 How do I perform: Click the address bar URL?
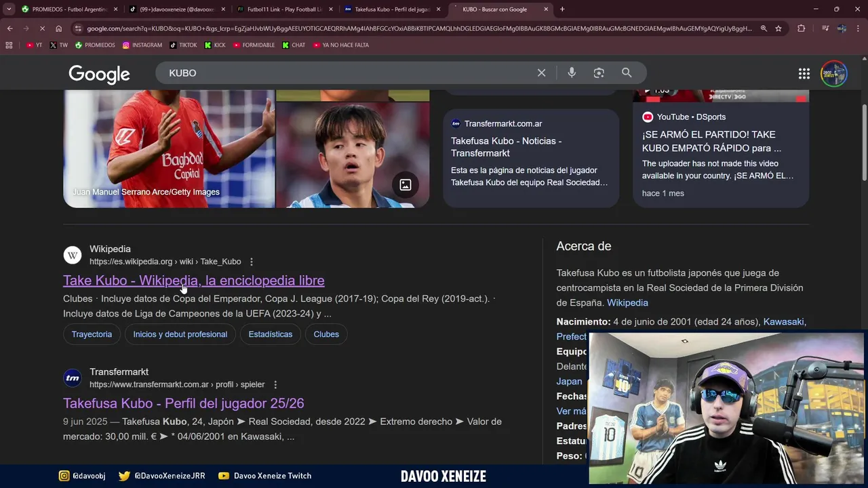coord(419,28)
